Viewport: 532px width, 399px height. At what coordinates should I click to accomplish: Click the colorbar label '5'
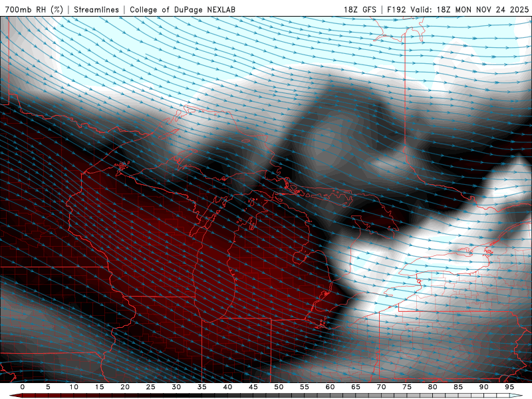tap(48, 387)
